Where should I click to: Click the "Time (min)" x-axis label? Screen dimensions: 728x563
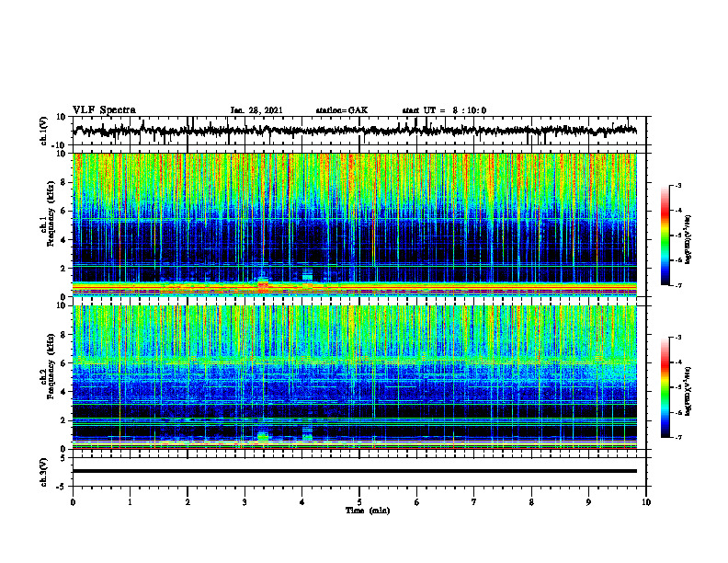(x=368, y=511)
